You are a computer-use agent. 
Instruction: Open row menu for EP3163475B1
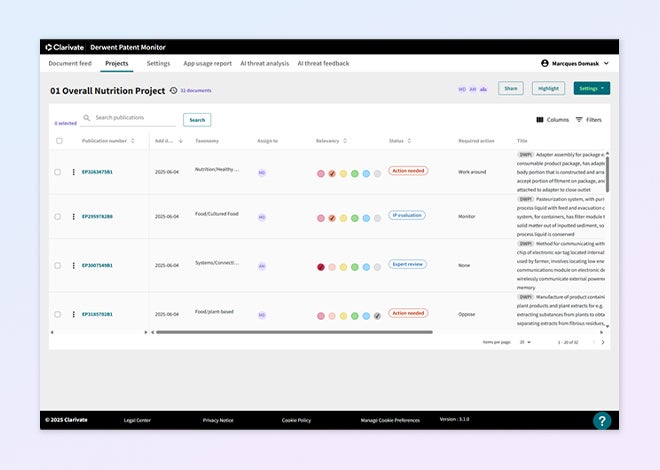click(x=73, y=172)
